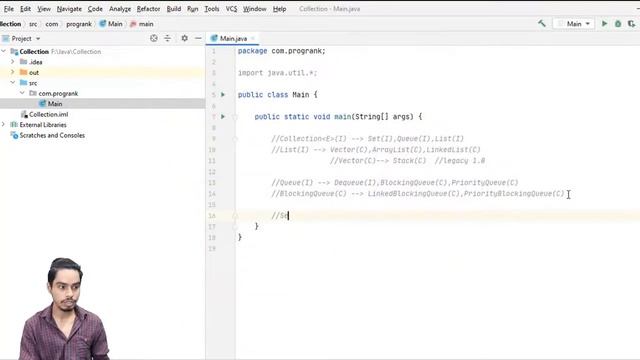This screenshot has height=360, width=640.
Task: Open the Help menu
Action: [x=279, y=9]
